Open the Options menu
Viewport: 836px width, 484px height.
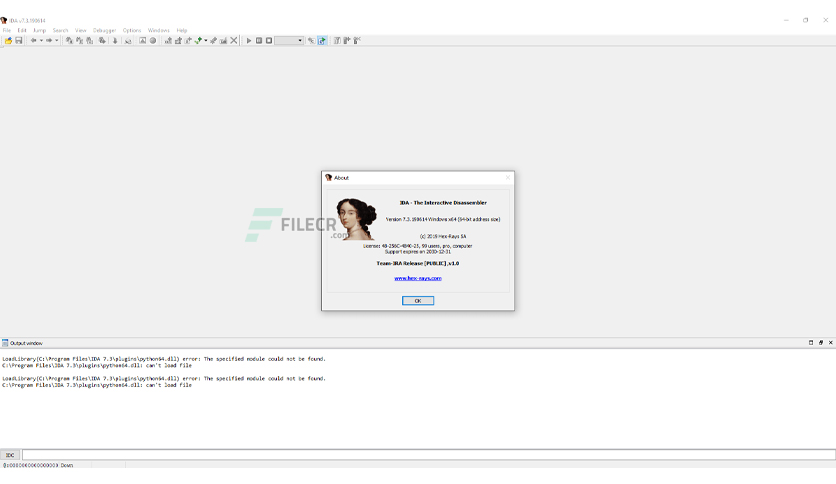[132, 30]
